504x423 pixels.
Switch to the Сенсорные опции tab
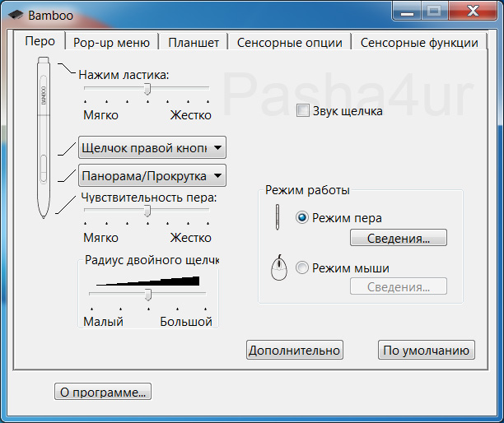point(290,43)
